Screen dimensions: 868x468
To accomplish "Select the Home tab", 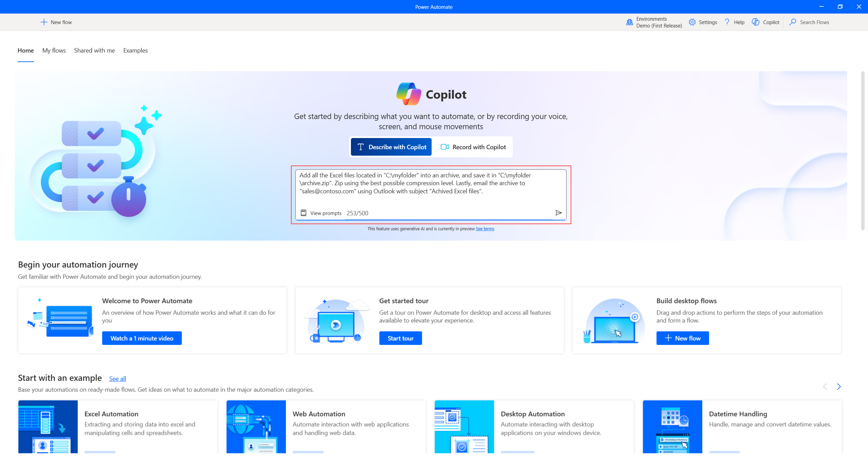I will tap(26, 50).
